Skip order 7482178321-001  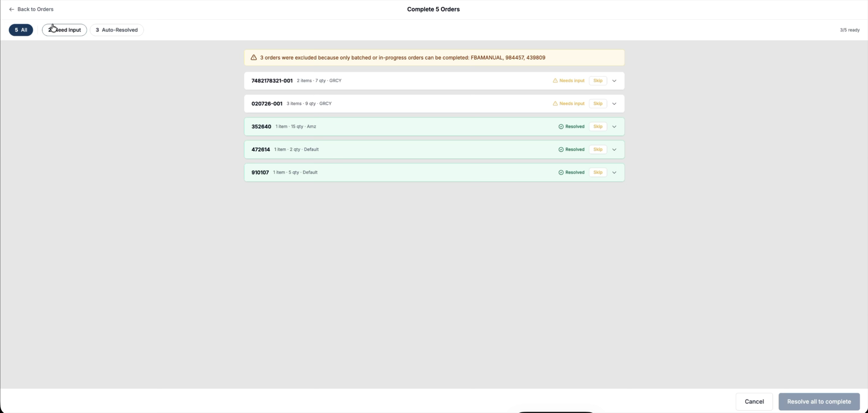pos(598,81)
